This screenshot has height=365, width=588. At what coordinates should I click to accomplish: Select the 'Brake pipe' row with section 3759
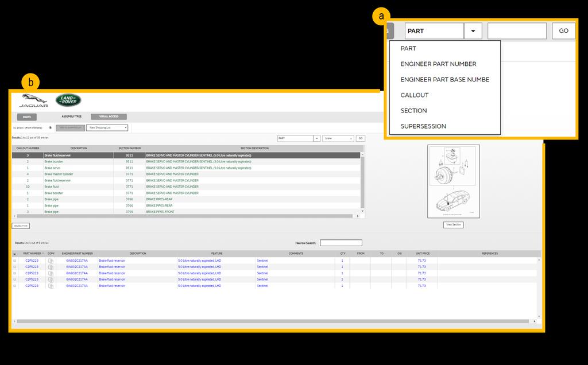tap(186, 212)
